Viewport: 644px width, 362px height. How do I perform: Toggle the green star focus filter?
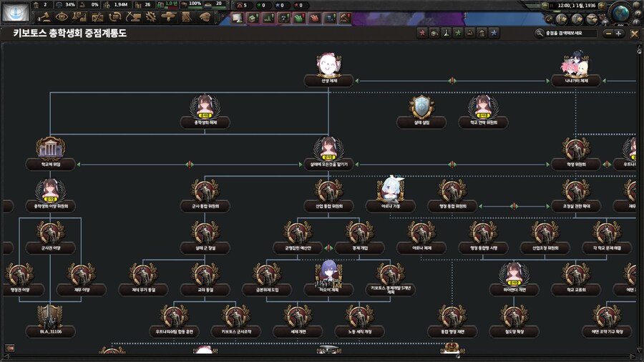pos(458,33)
